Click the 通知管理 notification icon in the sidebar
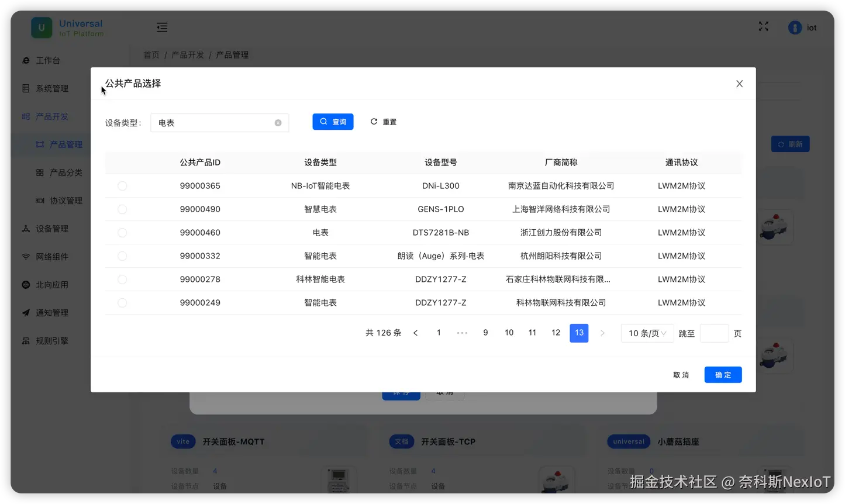The image size is (845, 504). tap(25, 312)
